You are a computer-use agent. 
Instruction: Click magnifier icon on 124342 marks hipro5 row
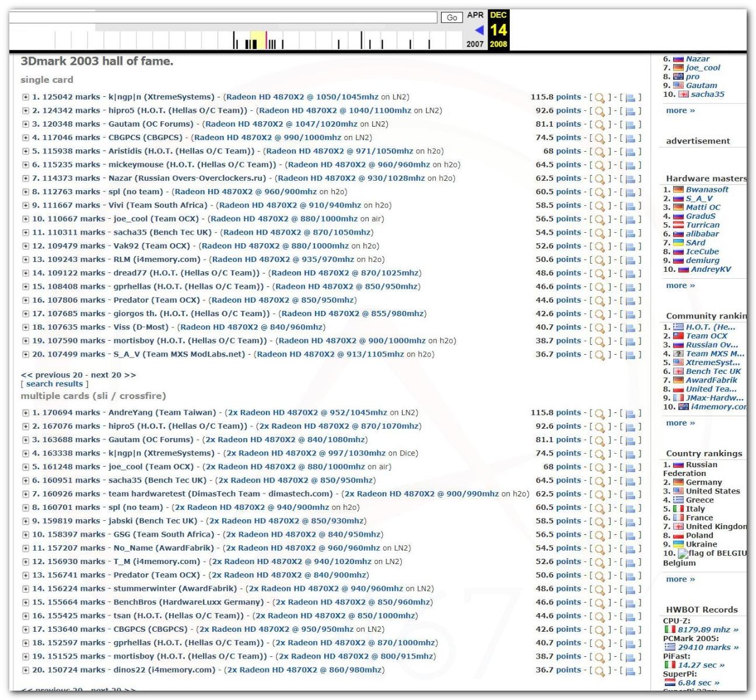(x=599, y=111)
